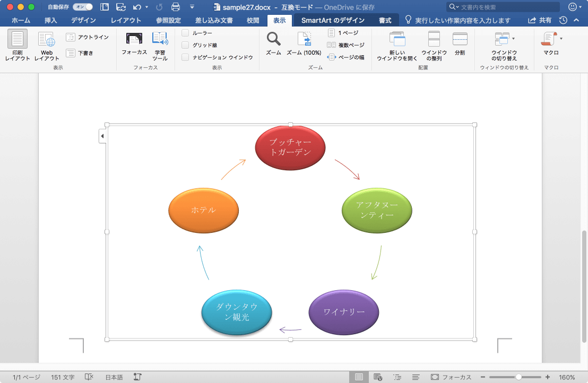Open the Macros dropdown arrow

561,39
